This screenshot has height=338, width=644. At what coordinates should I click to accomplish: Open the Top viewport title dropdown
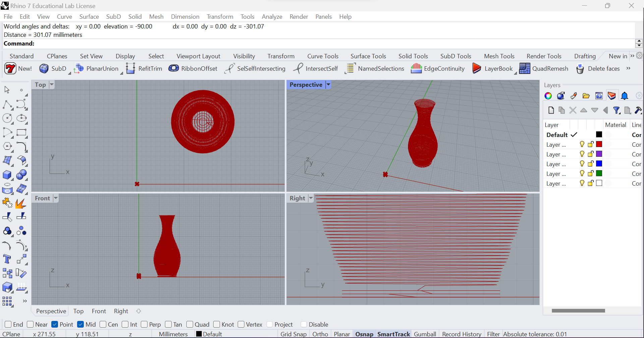click(52, 84)
